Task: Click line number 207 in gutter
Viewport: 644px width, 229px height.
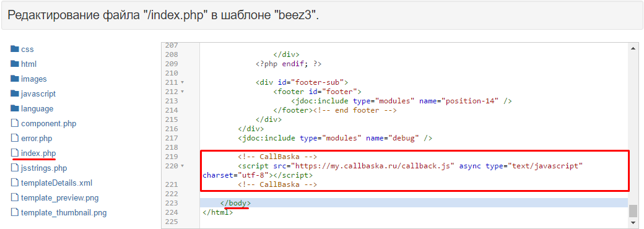Action: 172,45
